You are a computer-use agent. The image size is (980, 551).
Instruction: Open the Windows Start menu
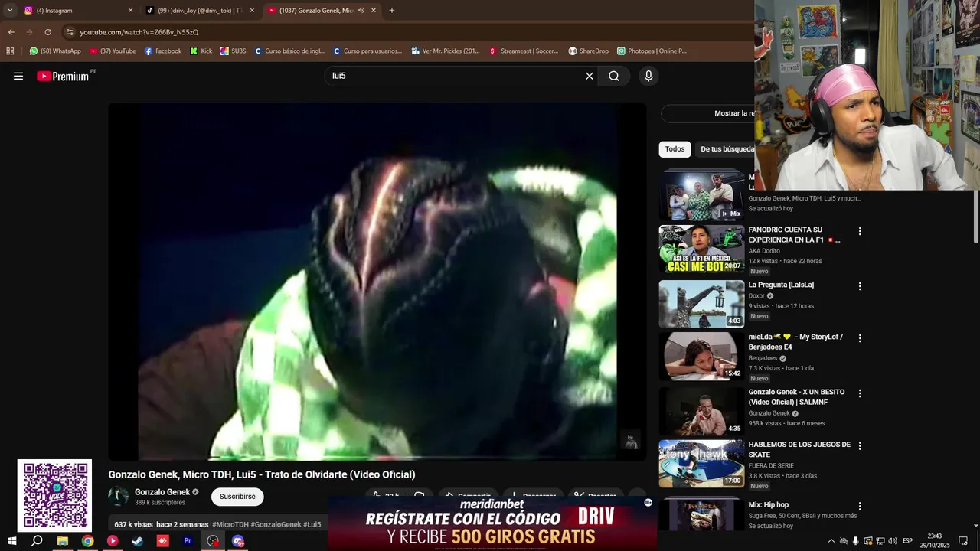tap(11, 541)
